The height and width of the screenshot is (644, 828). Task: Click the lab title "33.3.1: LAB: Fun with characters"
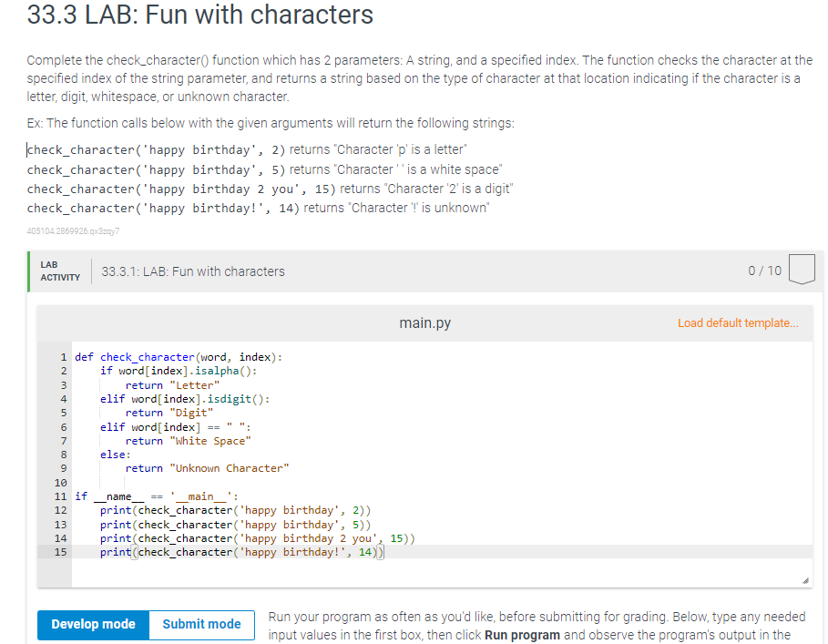193,271
